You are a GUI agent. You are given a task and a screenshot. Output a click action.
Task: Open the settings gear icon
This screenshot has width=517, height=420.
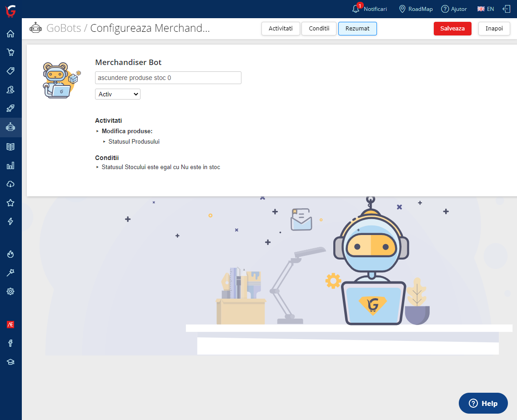10,291
